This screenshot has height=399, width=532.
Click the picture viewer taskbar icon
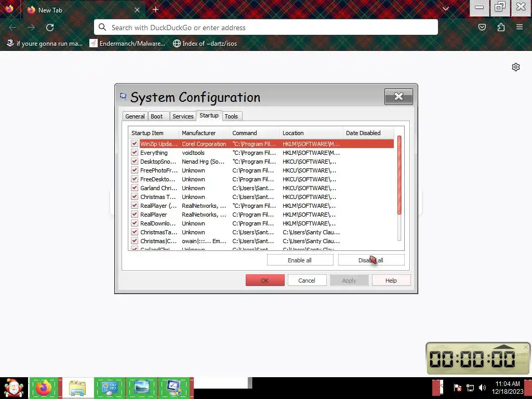coord(141,388)
